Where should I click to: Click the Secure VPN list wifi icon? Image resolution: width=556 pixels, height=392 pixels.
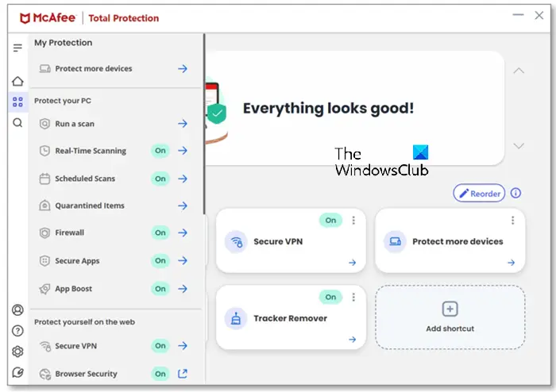pyautogui.click(x=45, y=346)
